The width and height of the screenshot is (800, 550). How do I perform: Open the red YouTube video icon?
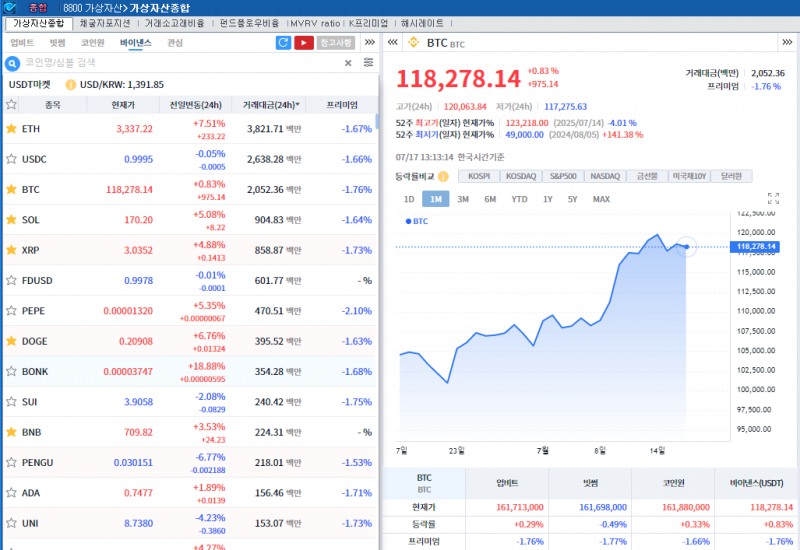click(304, 43)
